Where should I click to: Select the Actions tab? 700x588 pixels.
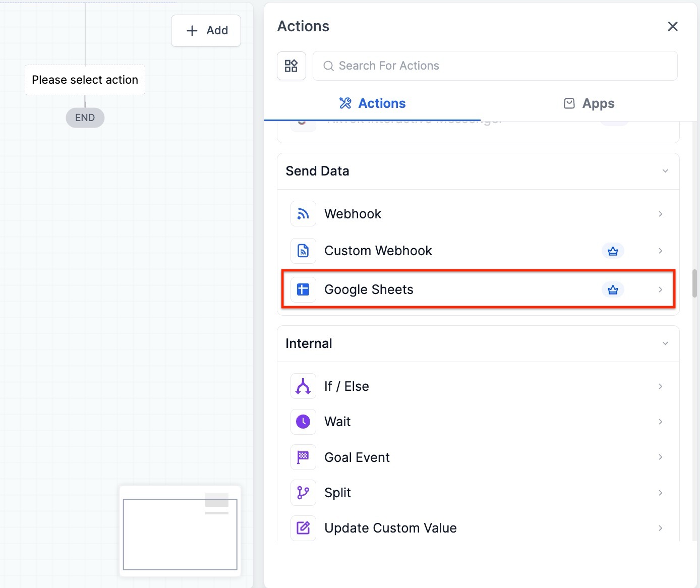click(372, 103)
